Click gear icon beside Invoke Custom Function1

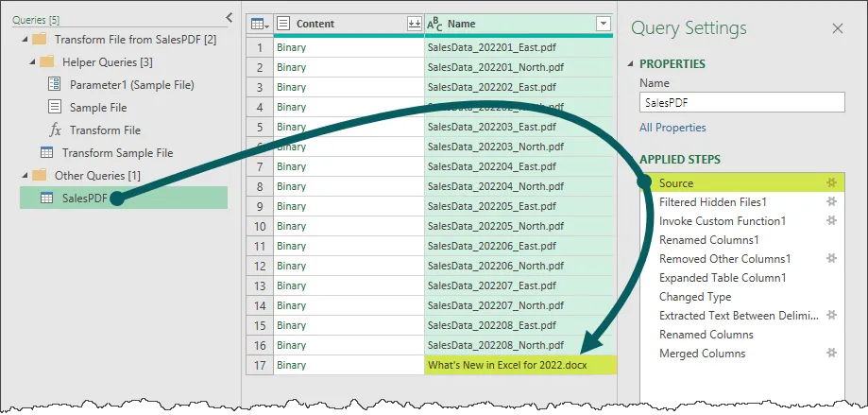click(831, 221)
